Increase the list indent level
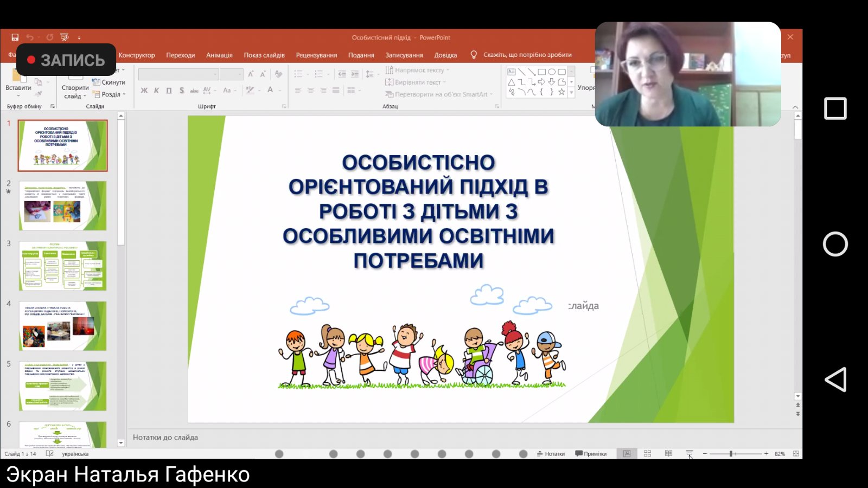 [354, 74]
